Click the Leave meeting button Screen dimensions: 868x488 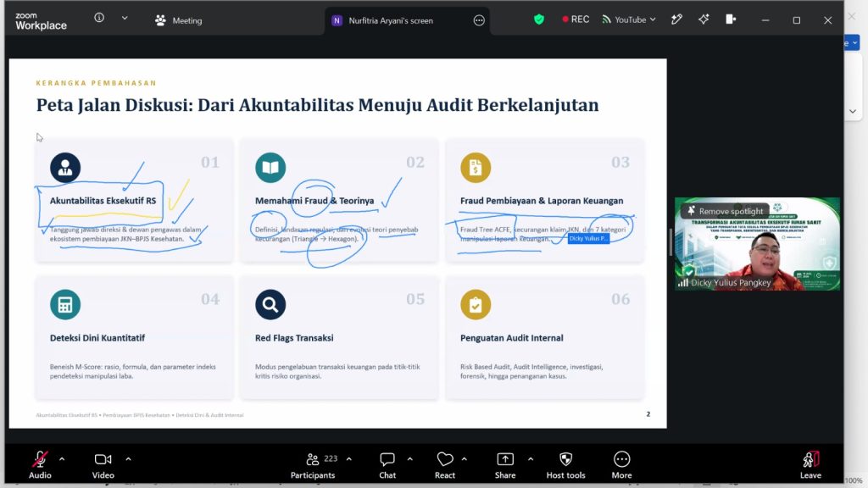coord(810,465)
